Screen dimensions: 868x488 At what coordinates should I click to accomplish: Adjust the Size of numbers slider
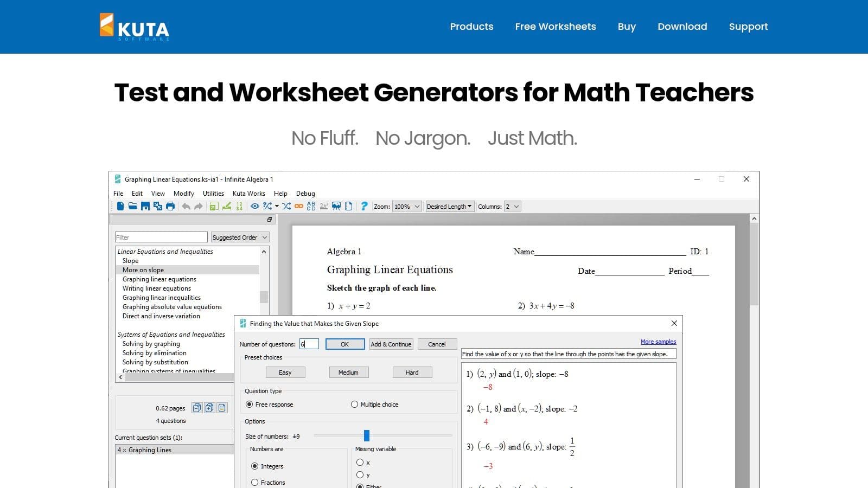[x=367, y=435]
